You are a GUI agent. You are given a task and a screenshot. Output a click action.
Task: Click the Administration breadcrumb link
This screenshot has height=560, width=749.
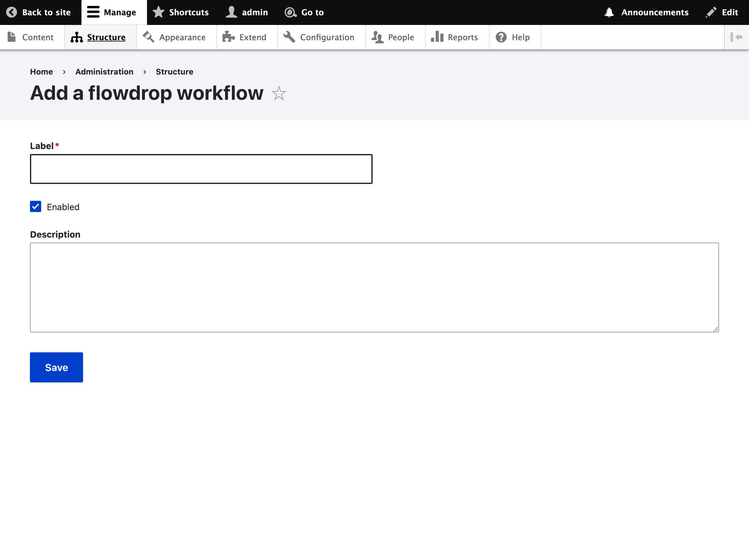(x=104, y=71)
